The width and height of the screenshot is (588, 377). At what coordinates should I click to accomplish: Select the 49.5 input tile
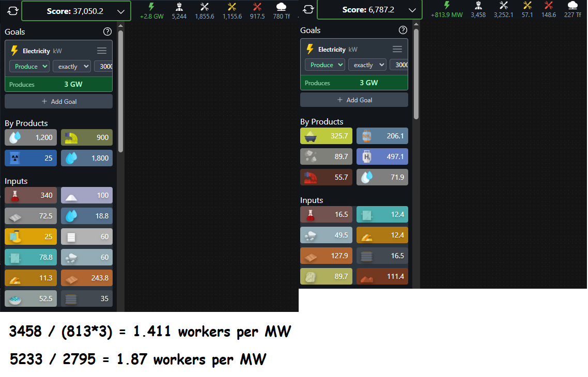(x=326, y=235)
